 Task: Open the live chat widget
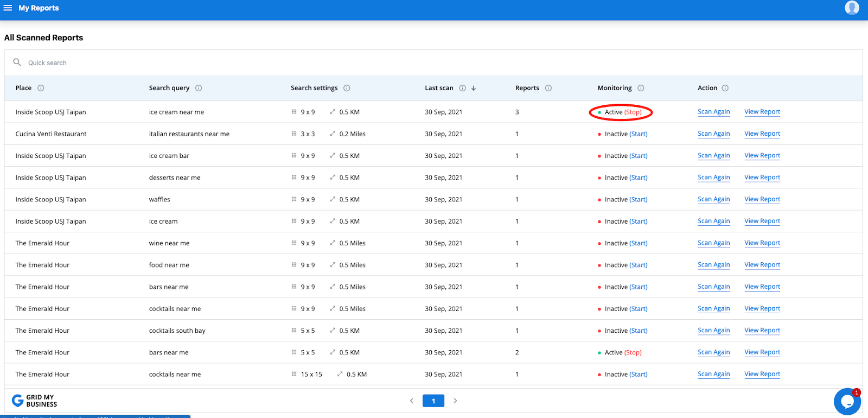click(847, 401)
